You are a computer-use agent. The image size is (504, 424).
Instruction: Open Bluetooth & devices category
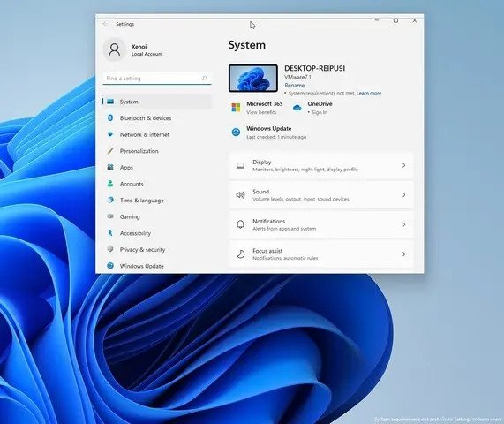click(x=157, y=118)
